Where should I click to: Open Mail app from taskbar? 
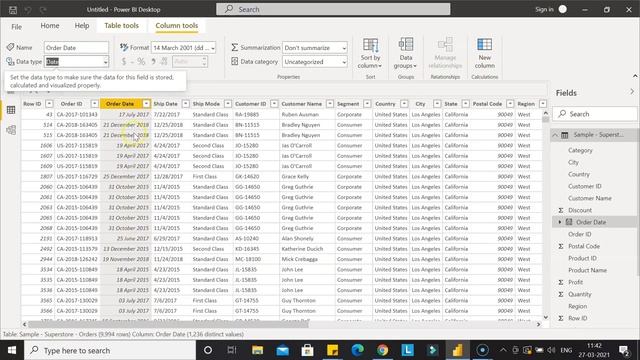click(282, 350)
